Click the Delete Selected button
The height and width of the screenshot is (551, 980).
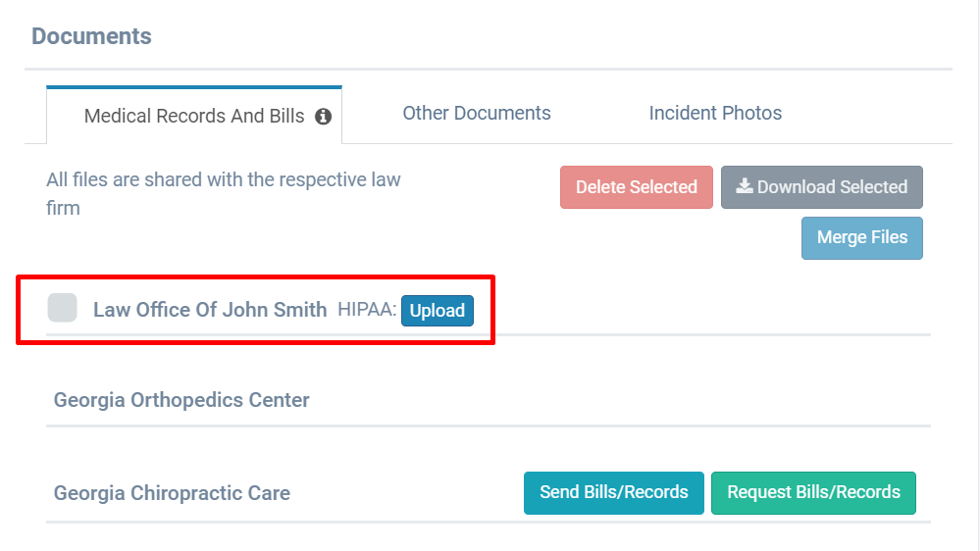pyautogui.click(x=637, y=187)
